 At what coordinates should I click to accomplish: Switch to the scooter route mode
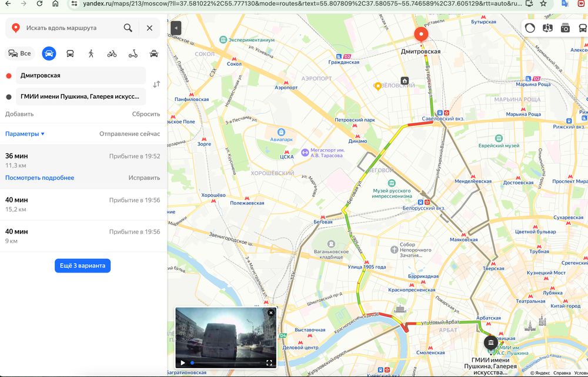coord(133,53)
